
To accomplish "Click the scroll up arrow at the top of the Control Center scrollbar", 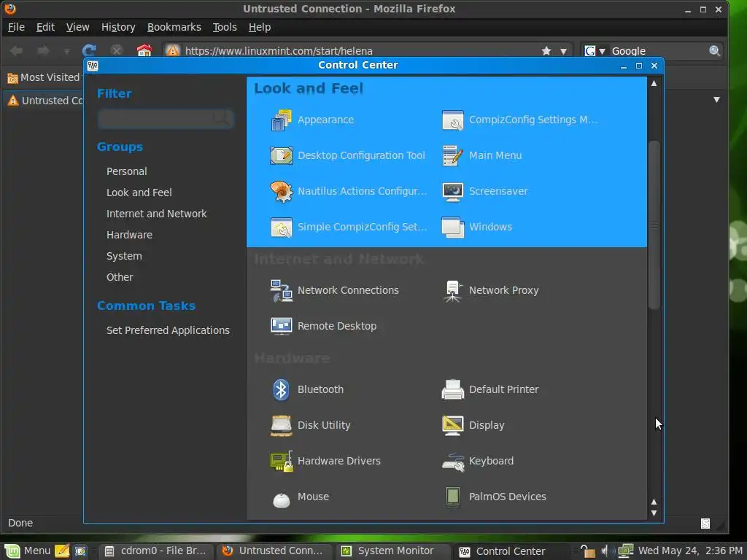I will tap(654, 83).
